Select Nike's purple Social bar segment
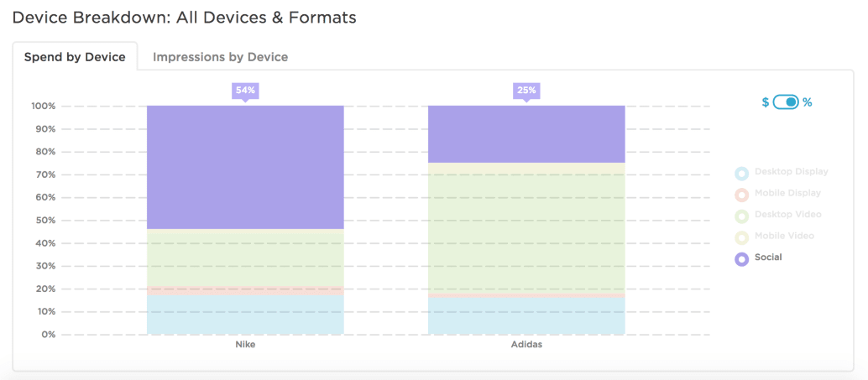Screen dimensions: 868x380 pyautogui.click(x=245, y=168)
